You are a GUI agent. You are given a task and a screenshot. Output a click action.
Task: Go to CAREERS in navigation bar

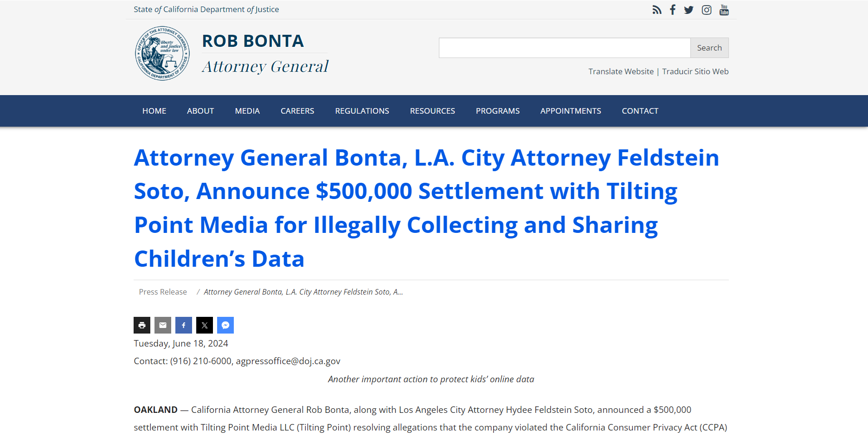click(297, 111)
